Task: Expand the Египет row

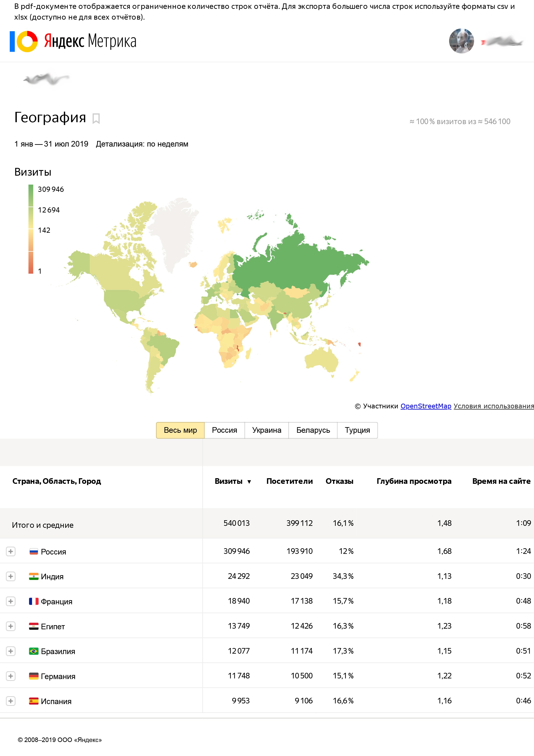Action: point(11,626)
